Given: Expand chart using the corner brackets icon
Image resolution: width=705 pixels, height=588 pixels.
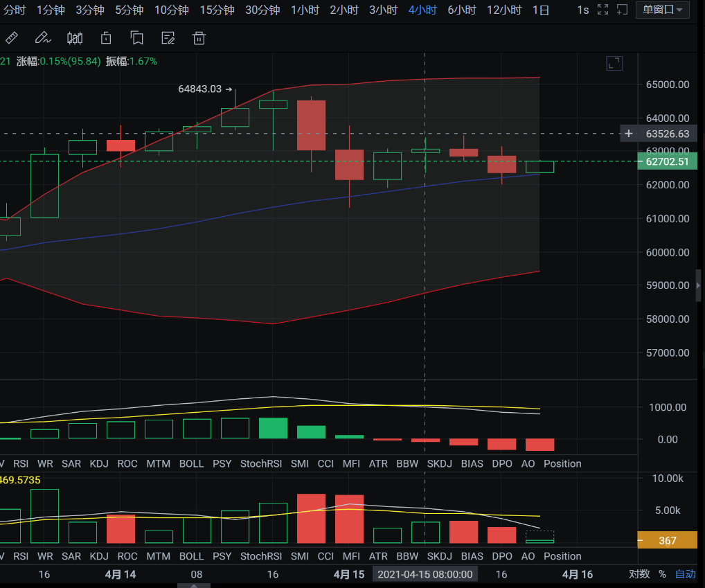Looking at the screenshot, I should click(x=614, y=64).
